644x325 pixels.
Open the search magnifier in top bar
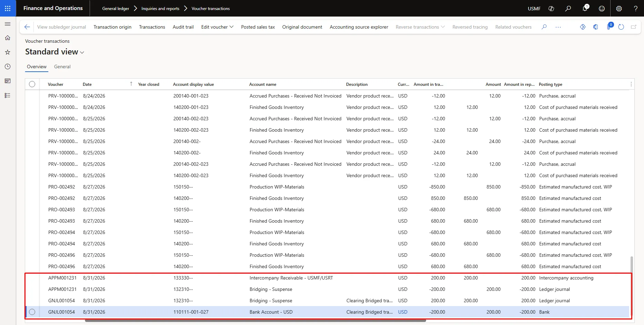(x=568, y=8)
